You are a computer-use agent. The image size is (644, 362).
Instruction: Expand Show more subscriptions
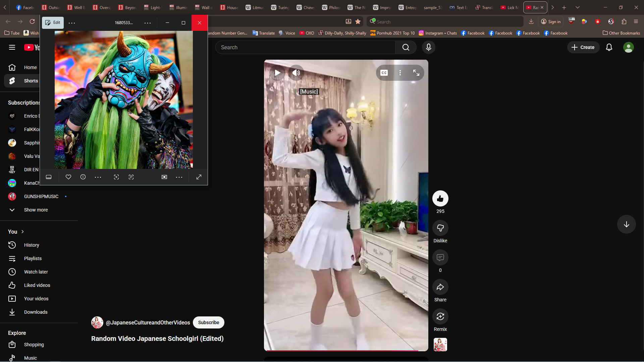36,210
